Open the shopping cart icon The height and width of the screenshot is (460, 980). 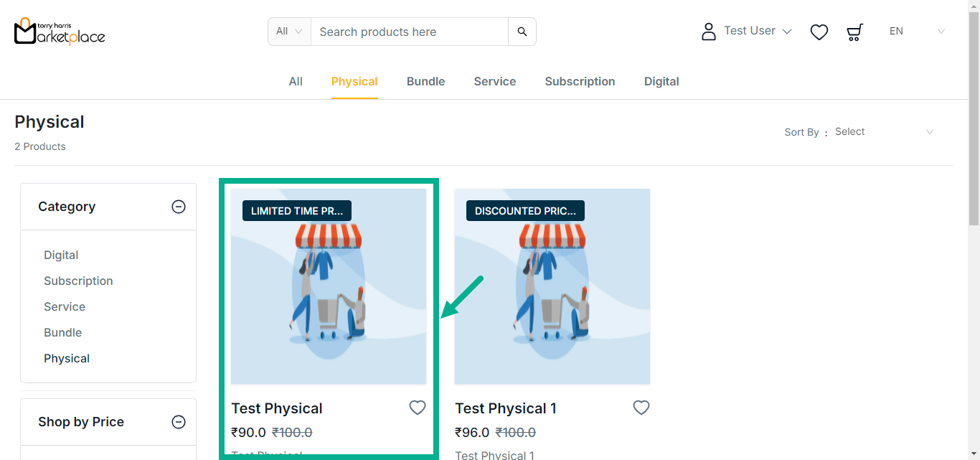854,32
